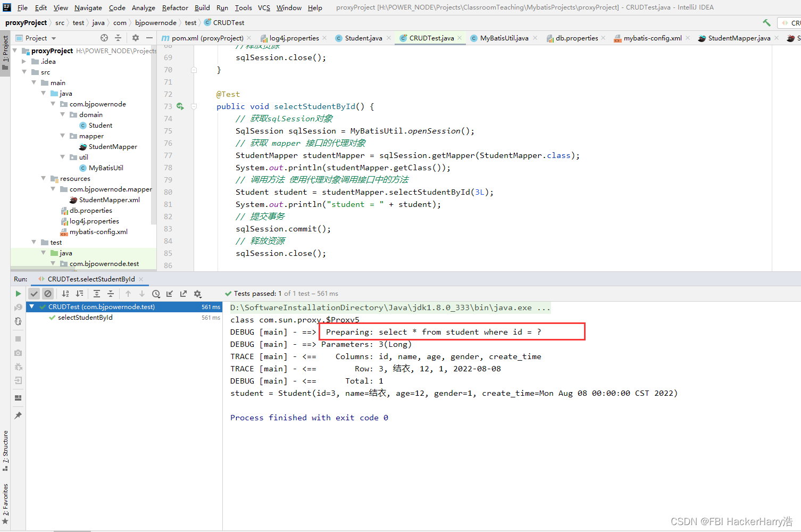
Task: Close the db.properties tab
Action: click(x=603, y=38)
